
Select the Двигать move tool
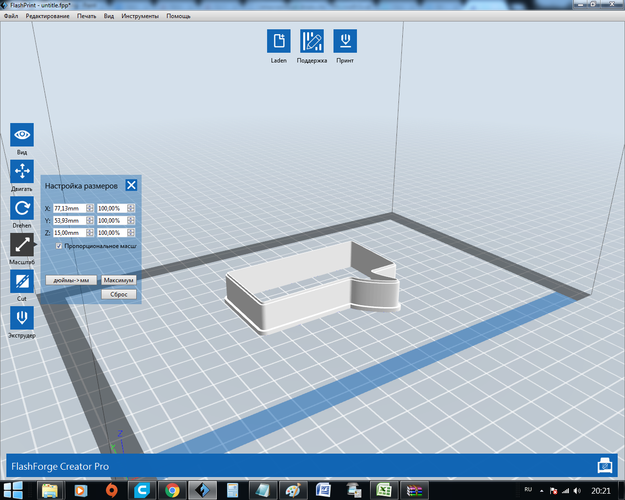coord(22,171)
